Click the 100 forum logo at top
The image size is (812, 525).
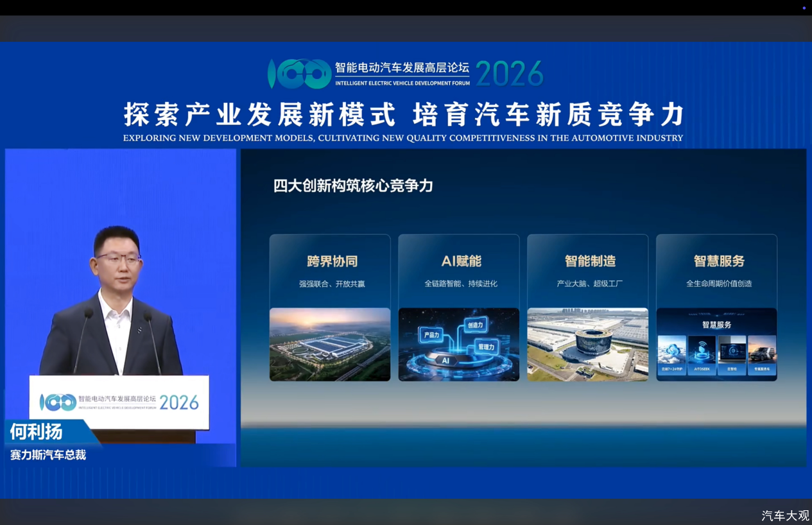click(299, 74)
